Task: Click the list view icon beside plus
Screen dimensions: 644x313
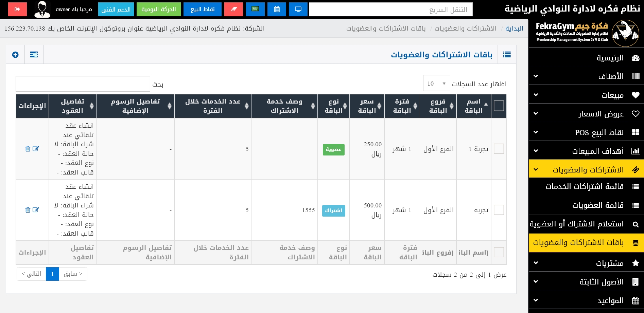Action: (x=34, y=55)
